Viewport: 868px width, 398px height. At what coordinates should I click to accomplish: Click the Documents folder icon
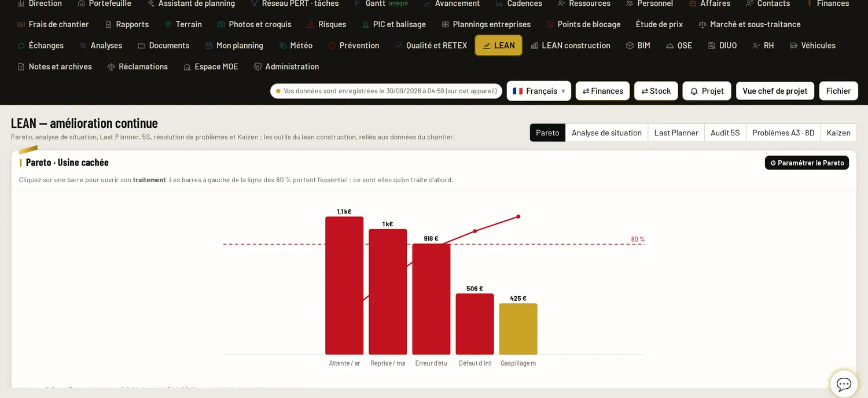click(142, 46)
